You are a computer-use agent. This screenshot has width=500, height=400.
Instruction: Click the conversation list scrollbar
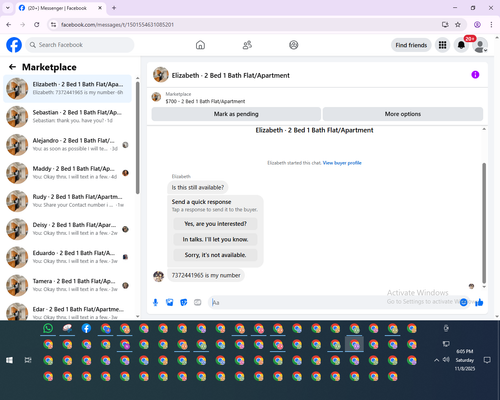pyautogui.click(x=138, y=137)
